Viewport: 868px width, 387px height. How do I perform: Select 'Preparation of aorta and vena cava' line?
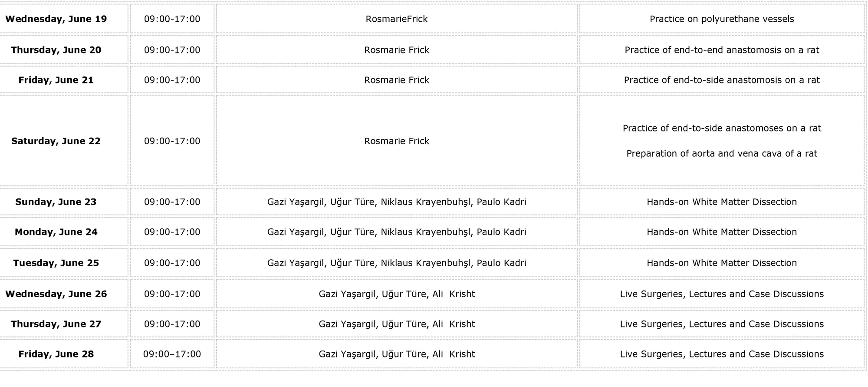(722, 154)
